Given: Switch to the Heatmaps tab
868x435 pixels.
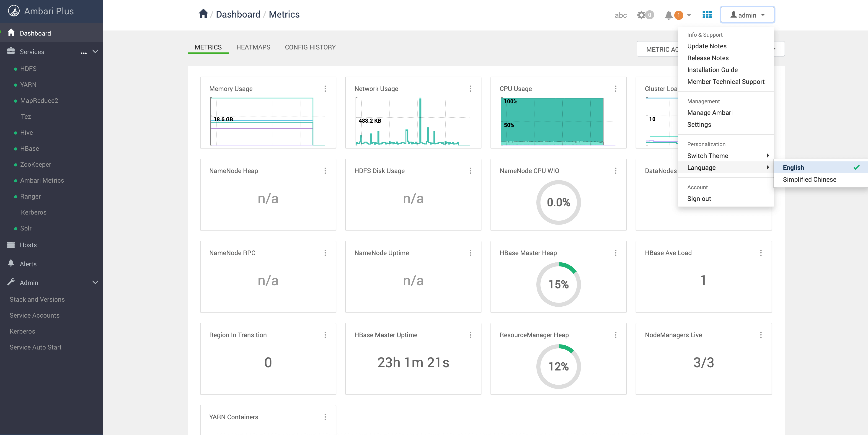Looking at the screenshot, I should point(253,47).
